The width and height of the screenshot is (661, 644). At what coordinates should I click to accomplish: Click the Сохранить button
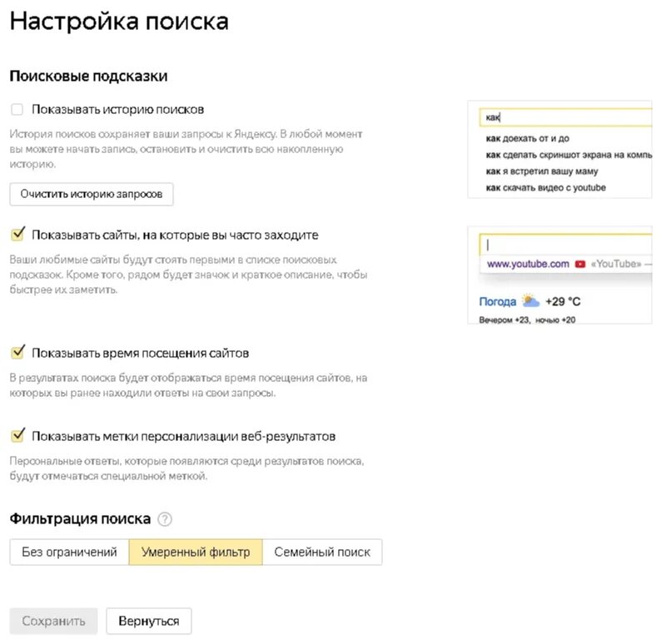tap(53, 621)
